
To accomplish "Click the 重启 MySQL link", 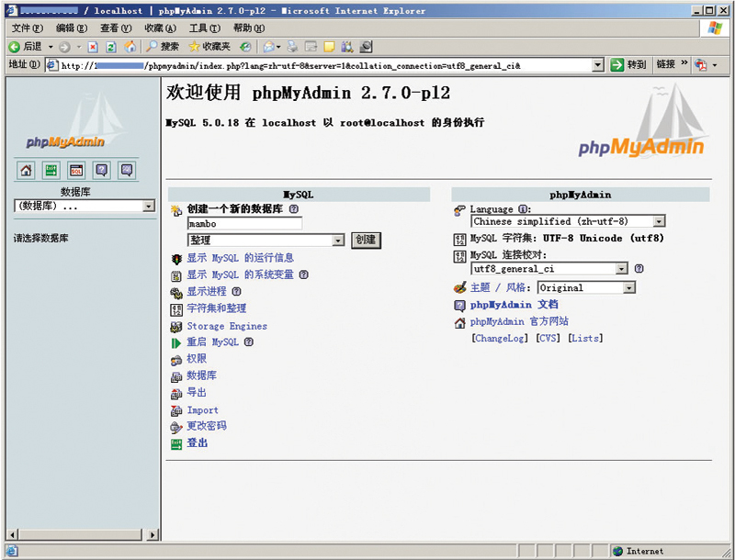I will click(213, 342).
